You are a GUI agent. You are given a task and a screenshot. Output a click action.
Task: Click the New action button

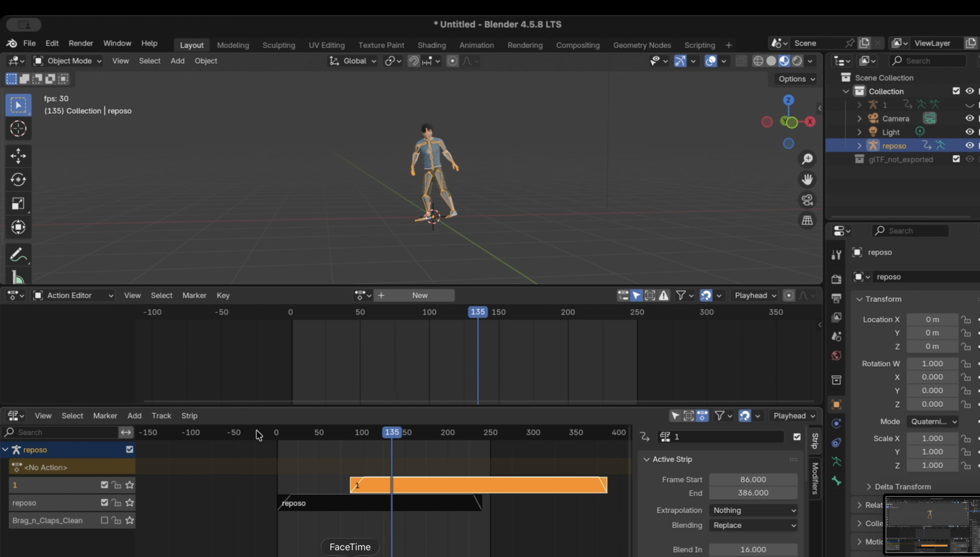click(x=420, y=296)
